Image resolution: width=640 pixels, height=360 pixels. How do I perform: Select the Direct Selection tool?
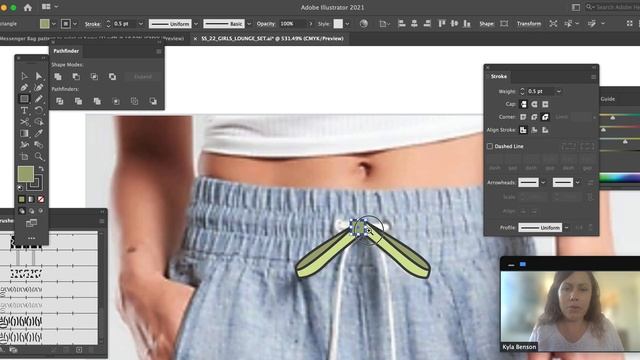tap(39, 76)
